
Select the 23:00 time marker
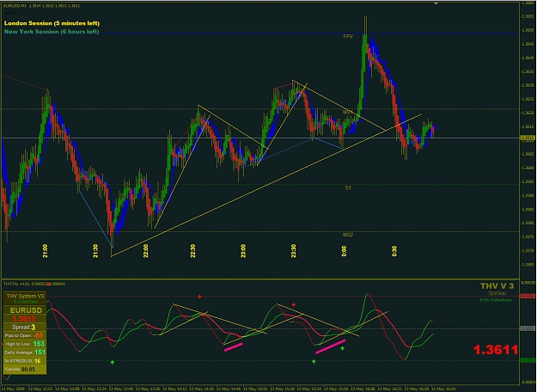(243, 251)
